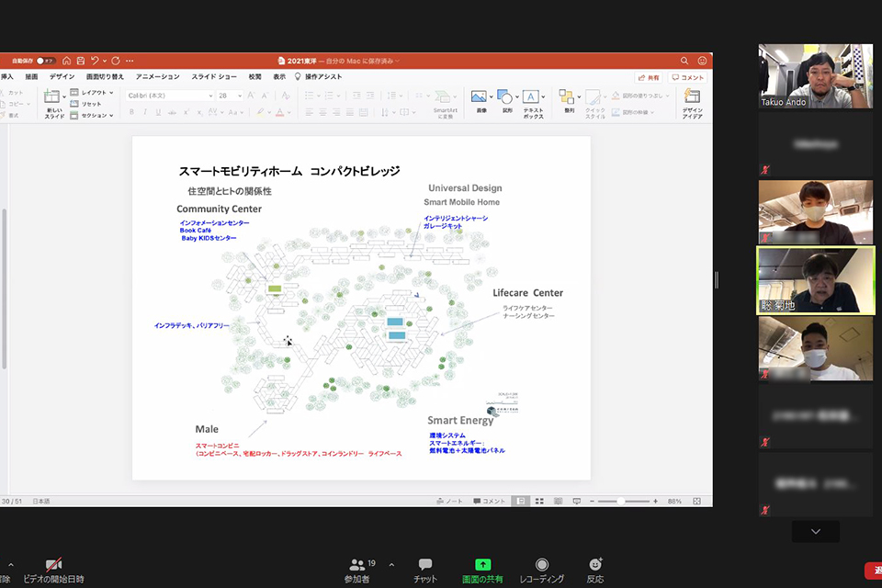The height and width of the screenshot is (588, 882).
Task: Click the コメント toggle in the status bar
Action: coord(489,501)
